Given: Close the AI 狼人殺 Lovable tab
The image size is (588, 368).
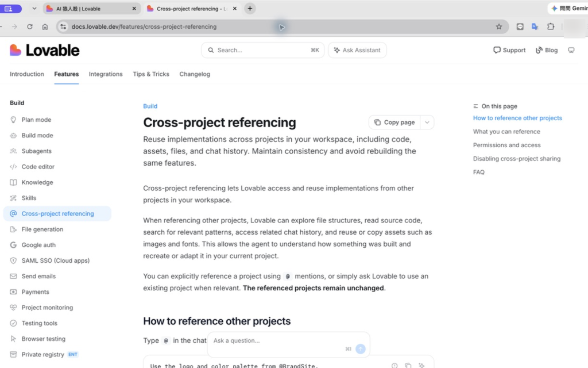Looking at the screenshot, I should (134, 9).
